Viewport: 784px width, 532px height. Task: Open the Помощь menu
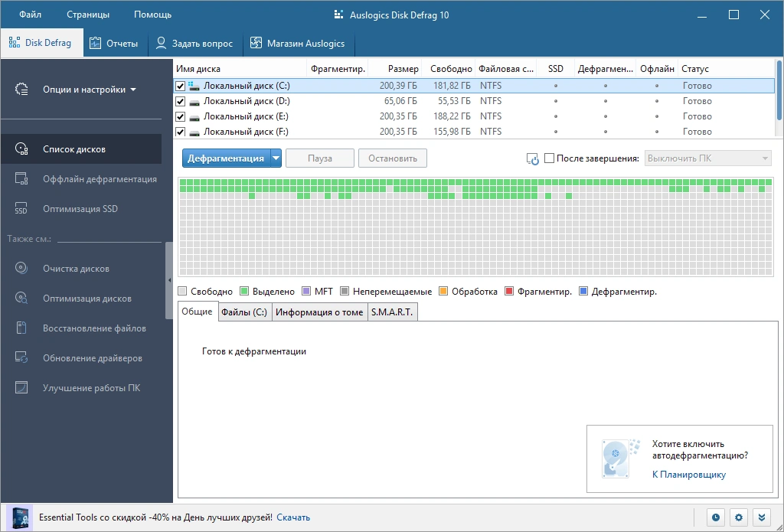coord(152,15)
